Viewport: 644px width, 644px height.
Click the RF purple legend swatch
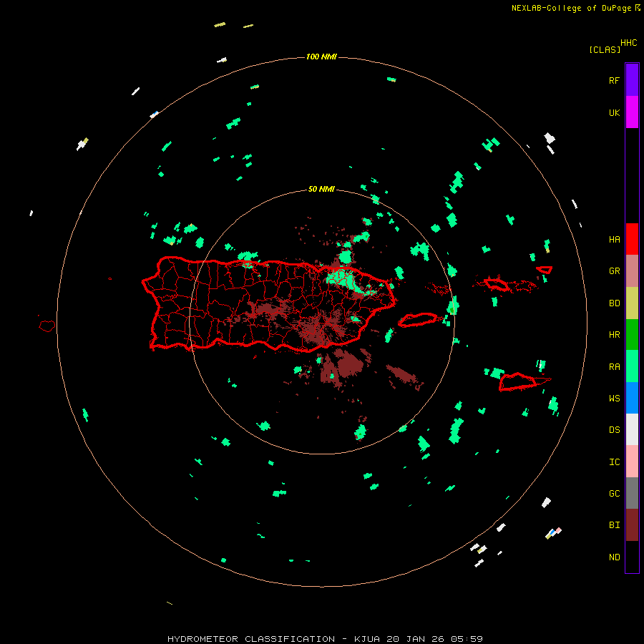click(632, 80)
